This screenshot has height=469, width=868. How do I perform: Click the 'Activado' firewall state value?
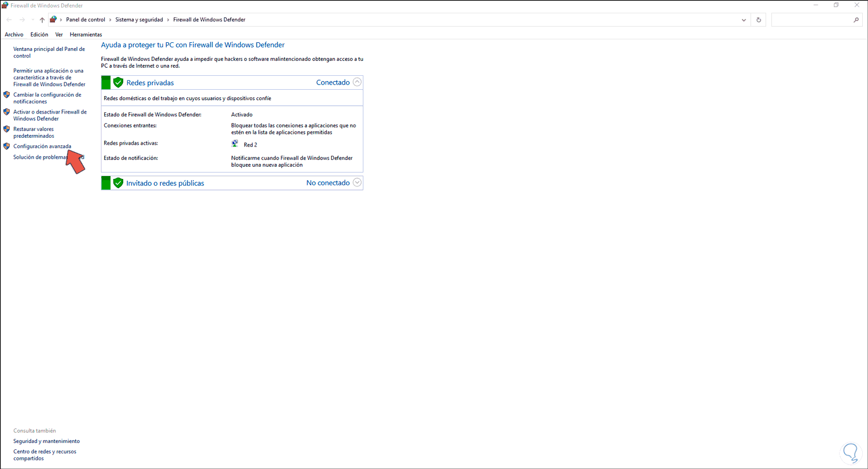pyautogui.click(x=242, y=115)
